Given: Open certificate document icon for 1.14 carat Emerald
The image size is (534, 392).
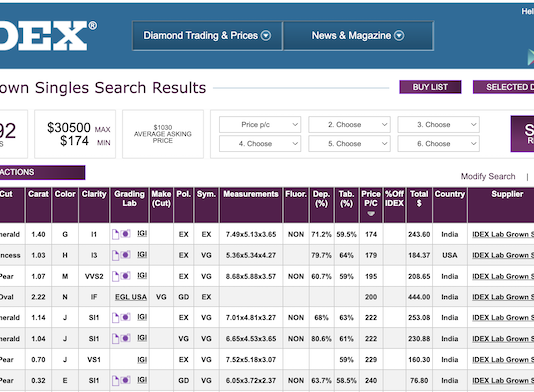Looking at the screenshot, I should click(x=115, y=318).
